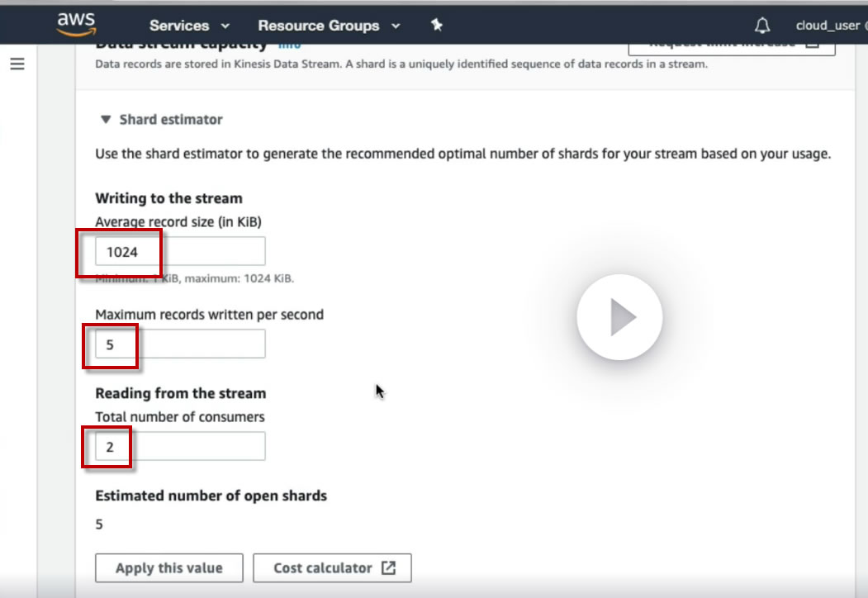
Task: Open the cloud_user account menu
Action: 827,26
